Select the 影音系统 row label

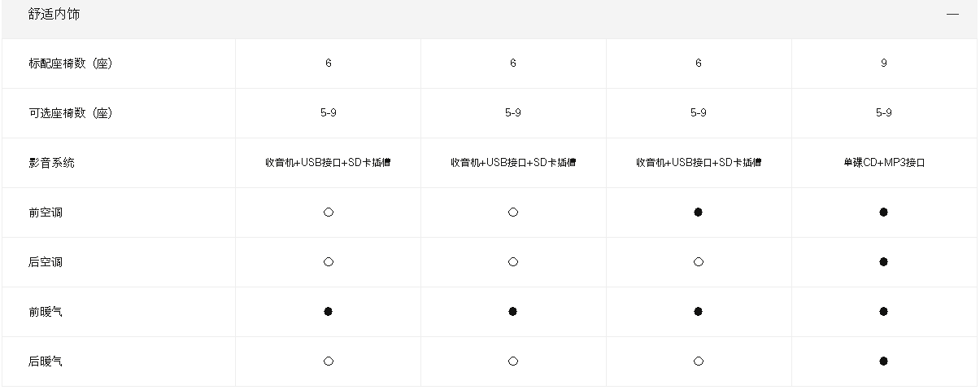[51, 163]
